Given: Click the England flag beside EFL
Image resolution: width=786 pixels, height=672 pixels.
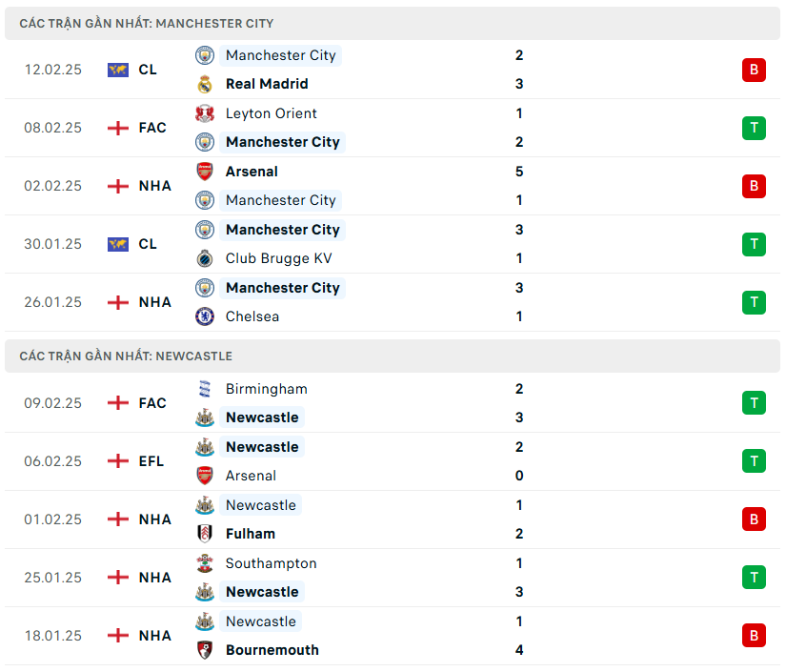Looking at the screenshot, I should [x=118, y=461].
